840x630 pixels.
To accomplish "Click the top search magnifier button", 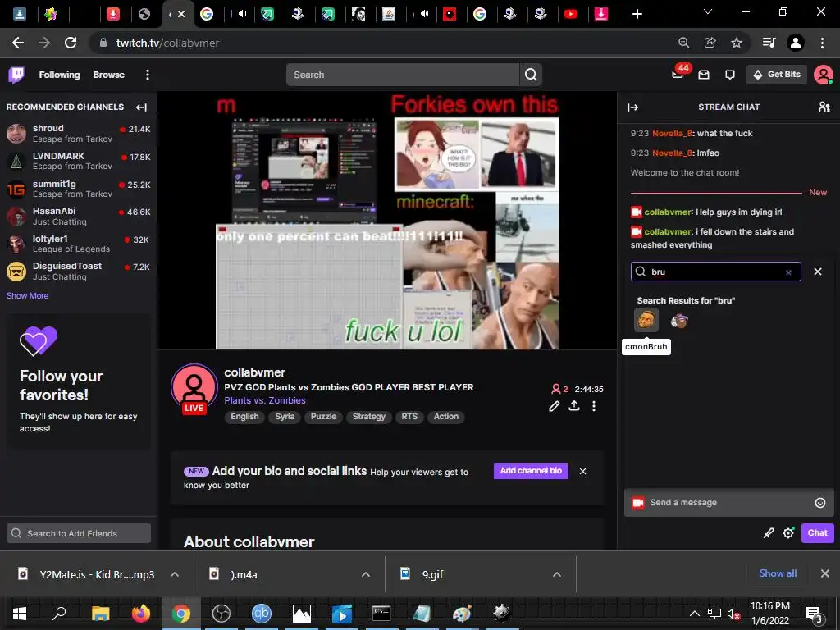I will tap(531, 75).
